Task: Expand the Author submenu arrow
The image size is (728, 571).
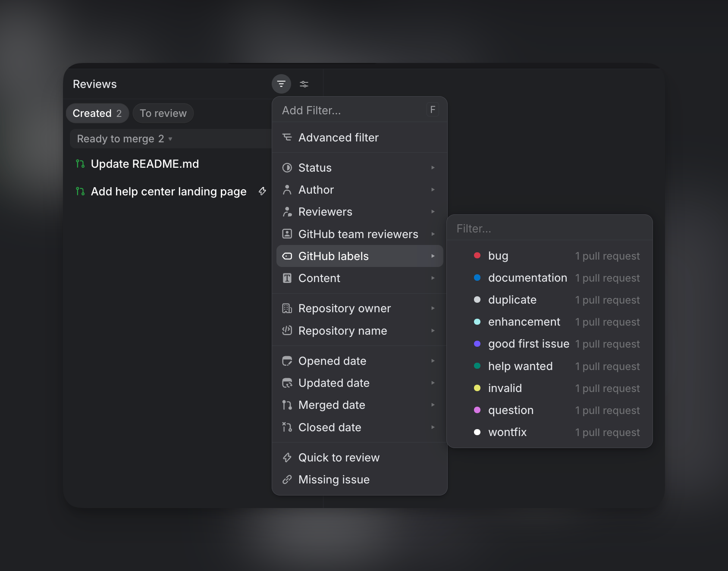Action: (433, 190)
